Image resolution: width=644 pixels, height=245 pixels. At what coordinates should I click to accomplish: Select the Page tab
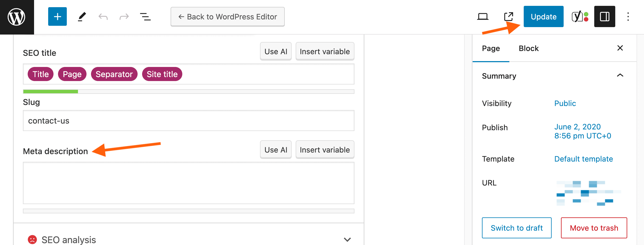click(x=491, y=48)
